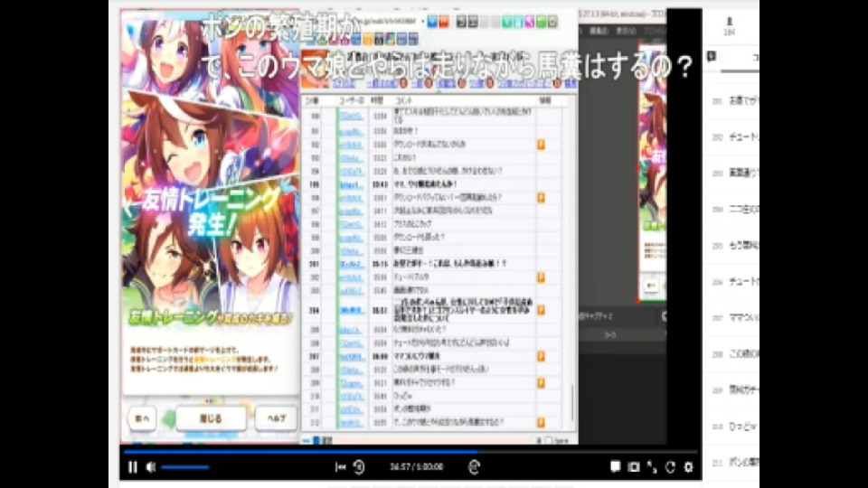Click the ヘルプ button in the game
The height and width of the screenshot is (488, 868).
pyautogui.click(x=277, y=418)
